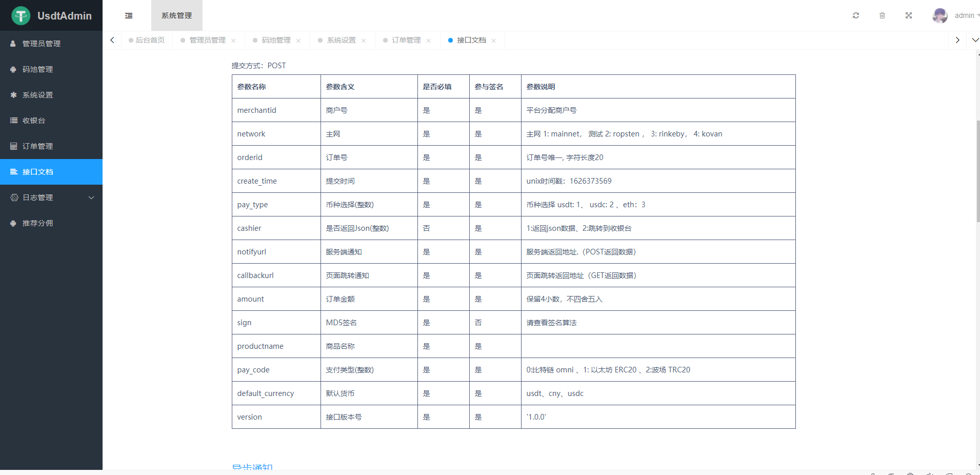Open 订单管理 in the sidebar
This screenshot has width=980, height=475.
click(51, 146)
